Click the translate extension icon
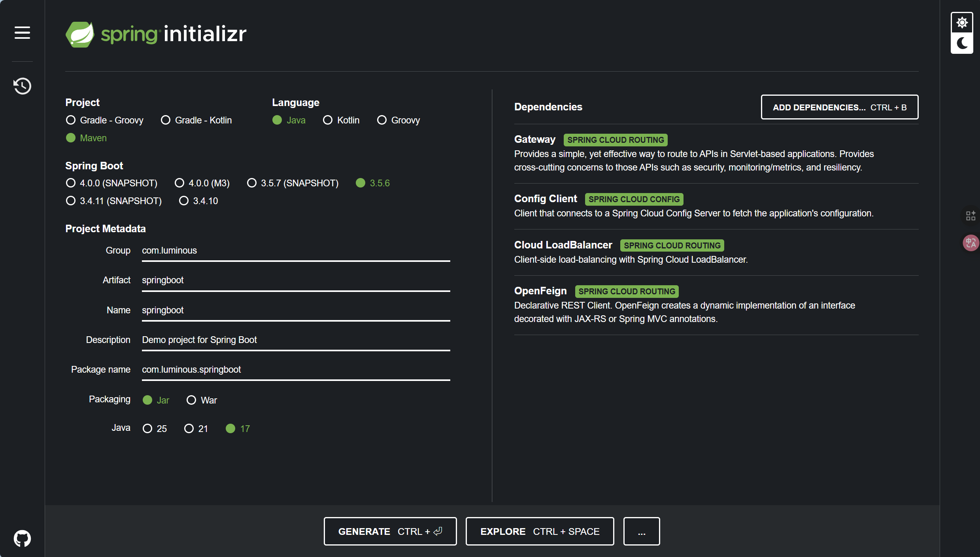Screen dimensions: 980x557 point(971,243)
